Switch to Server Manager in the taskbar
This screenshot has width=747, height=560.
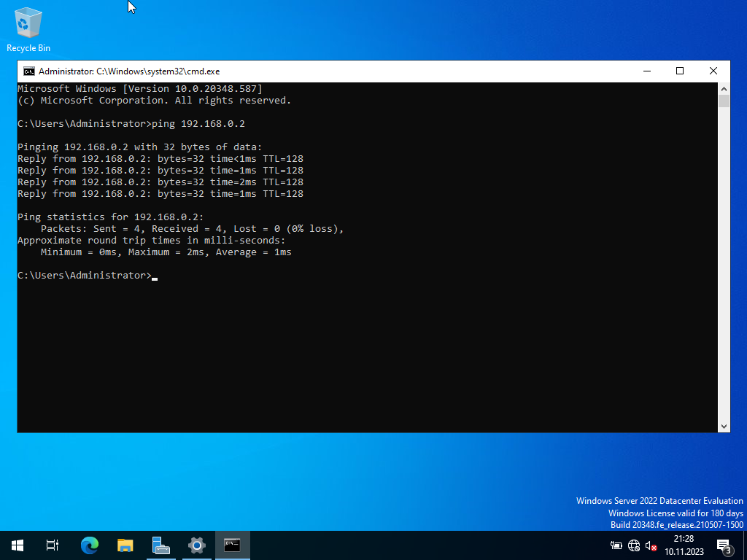161,545
